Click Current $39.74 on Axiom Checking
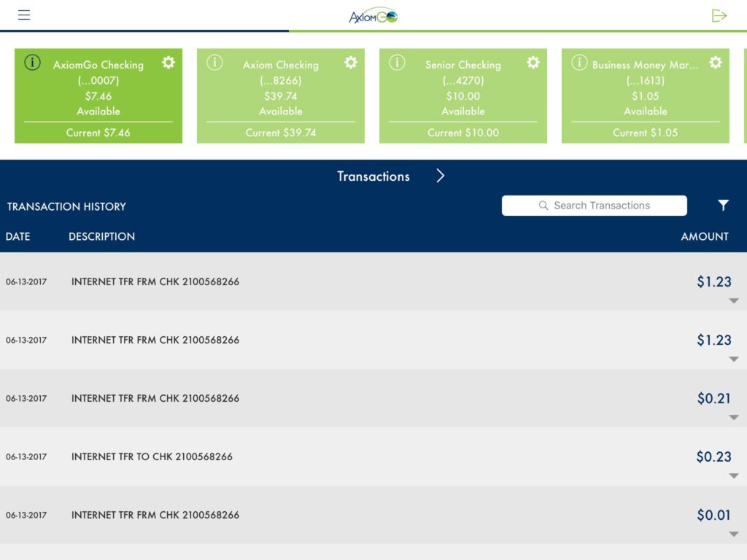 (x=281, y=133)
